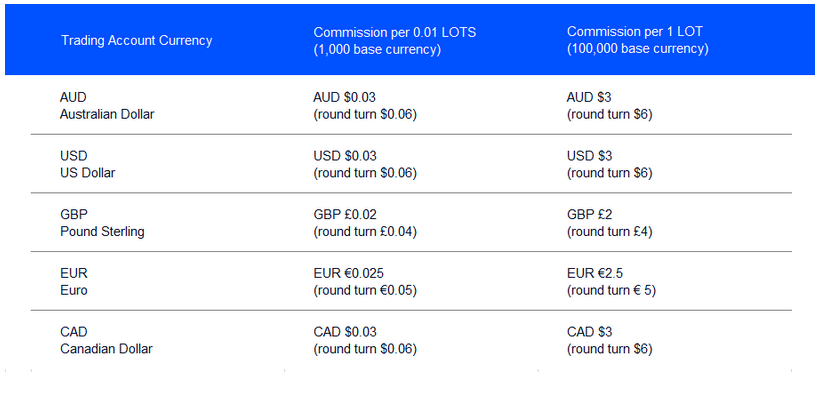Select the GBP Pound Sterling row label
The width and height of the screenshot is (820, 407).
pos(102,223)
